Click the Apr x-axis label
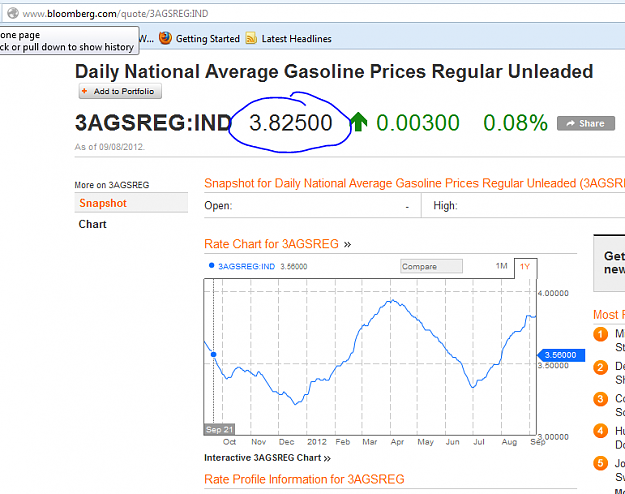The image size is (625, 494). coord(397,442)
